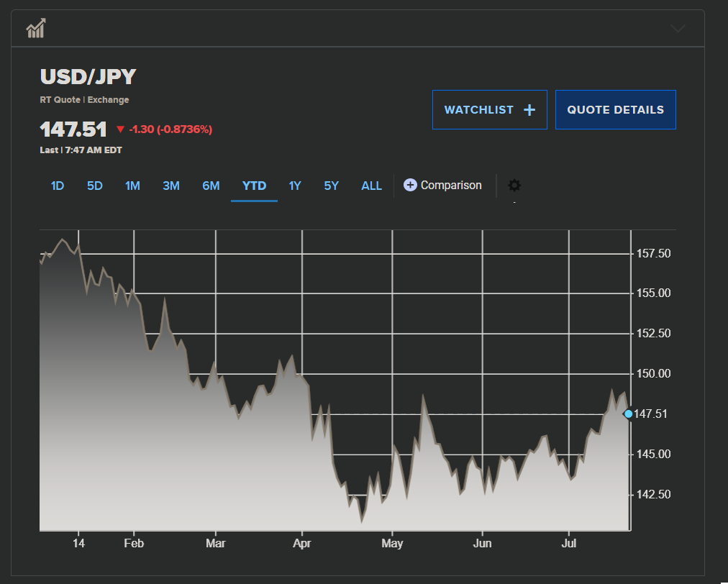Image resolution: width=728 pixels, height=584 pixels.
Task: Click the 150.00 price axis label
Action: pyautogui.click(x=653, y=374)
